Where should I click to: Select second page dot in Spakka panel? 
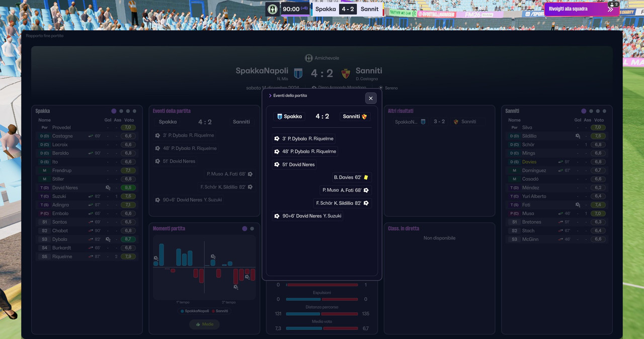[121, 111]
